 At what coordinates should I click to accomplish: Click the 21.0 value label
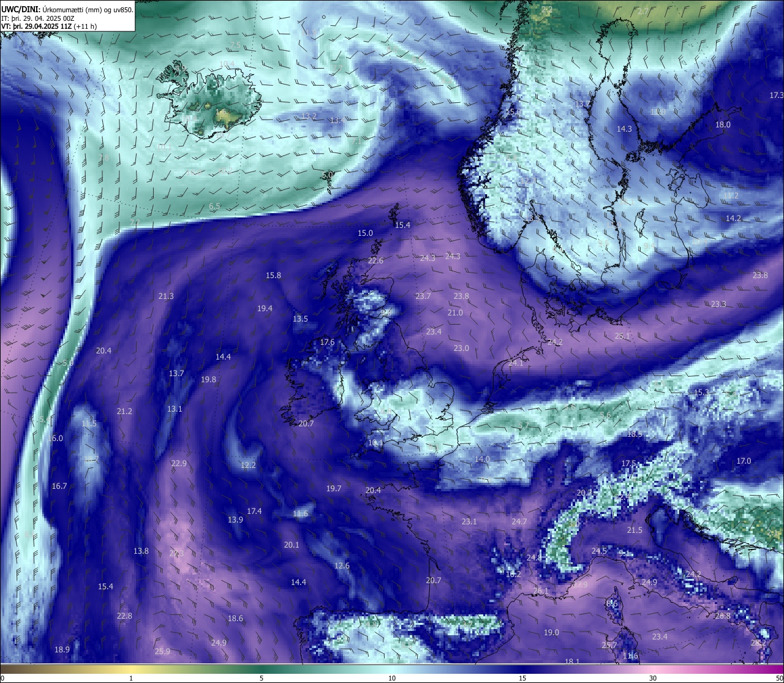tap(455, 312)
